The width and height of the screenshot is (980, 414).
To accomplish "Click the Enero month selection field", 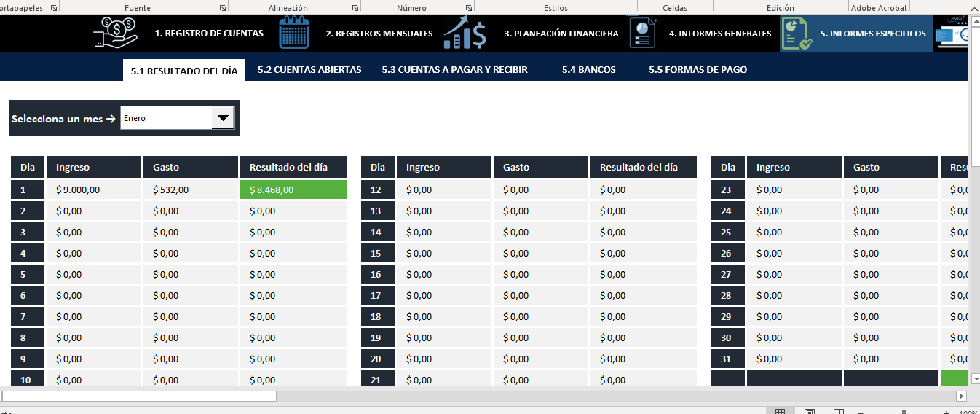I will click(166, 118).
